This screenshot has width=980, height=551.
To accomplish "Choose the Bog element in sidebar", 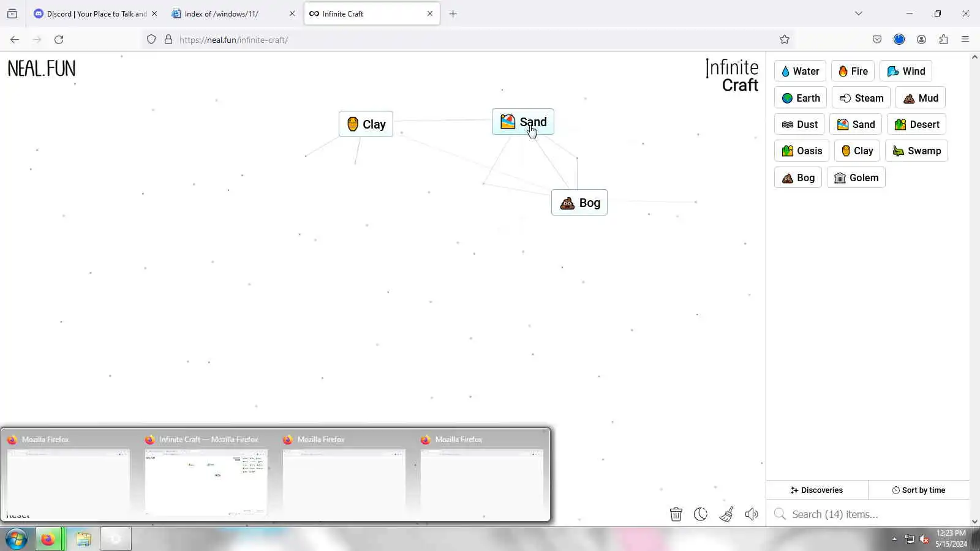I will 797,178.
